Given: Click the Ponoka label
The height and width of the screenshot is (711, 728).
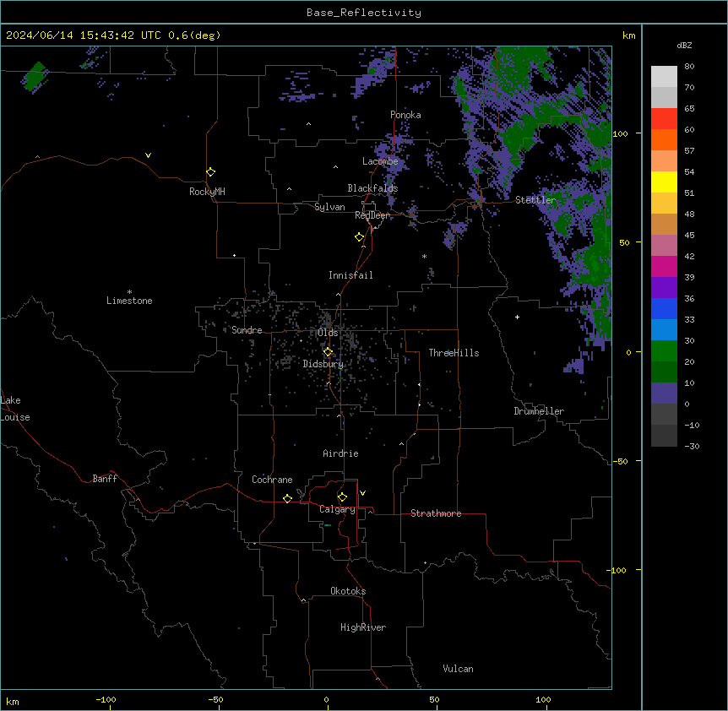Looking at the screenshot, I should tap(405, 115).
